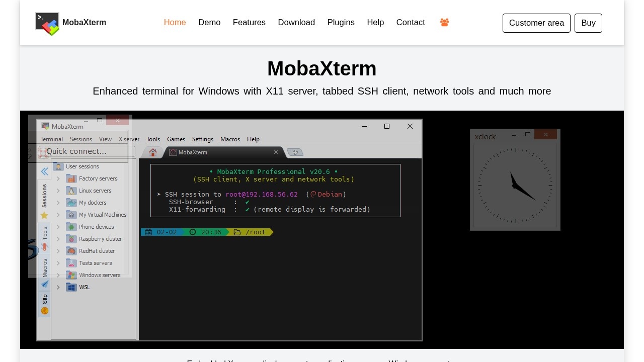Expand the WSL session group
This screenshot has width=644, height=362.
coord(58,287)
